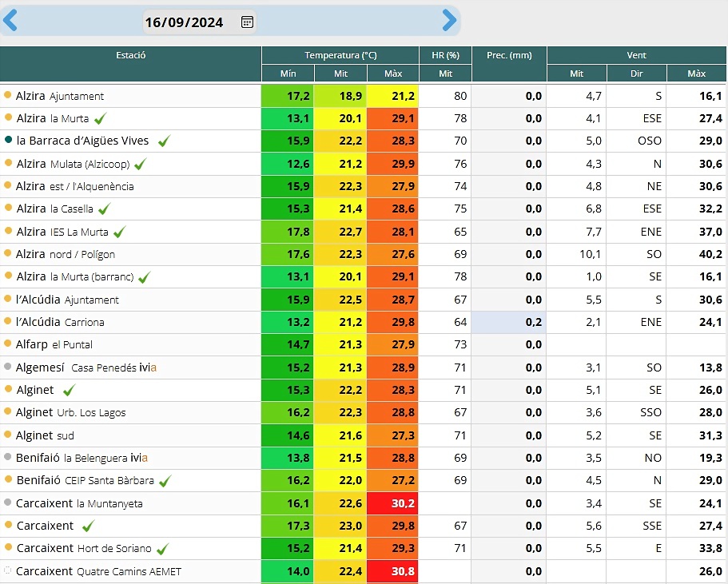Select red max temperature cell 30,2

pos(393,503)
